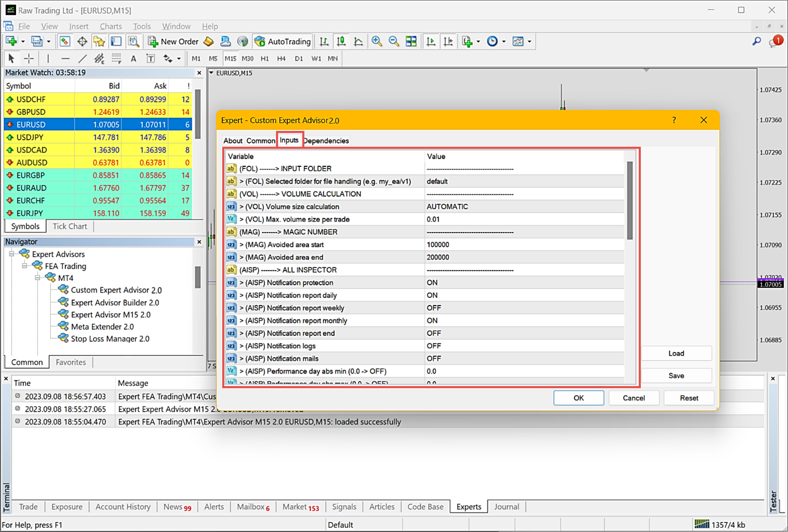Open Indicators list dropdown arrow

click(x=478, y=42)
